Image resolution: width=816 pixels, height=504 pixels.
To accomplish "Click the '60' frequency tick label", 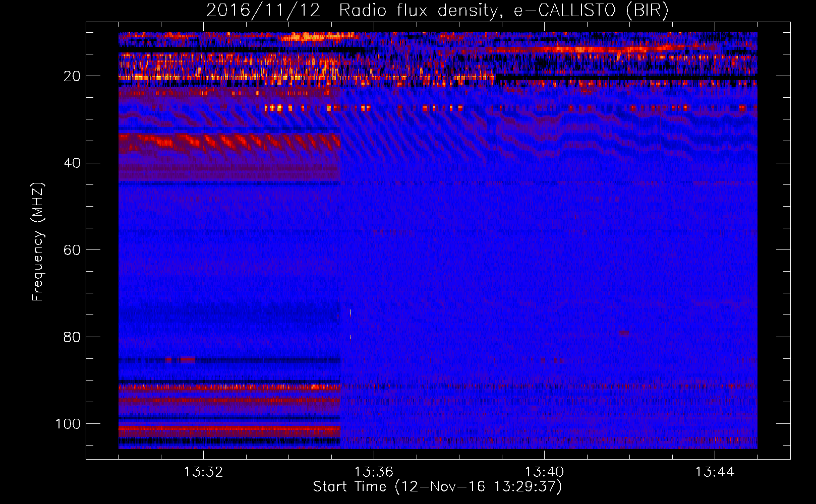I will coord(72,250).
